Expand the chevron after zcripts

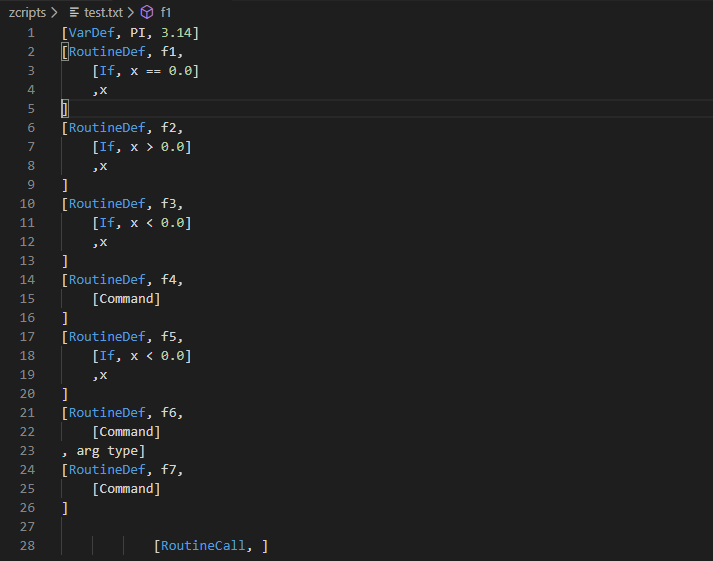click(x=55, y=13)
